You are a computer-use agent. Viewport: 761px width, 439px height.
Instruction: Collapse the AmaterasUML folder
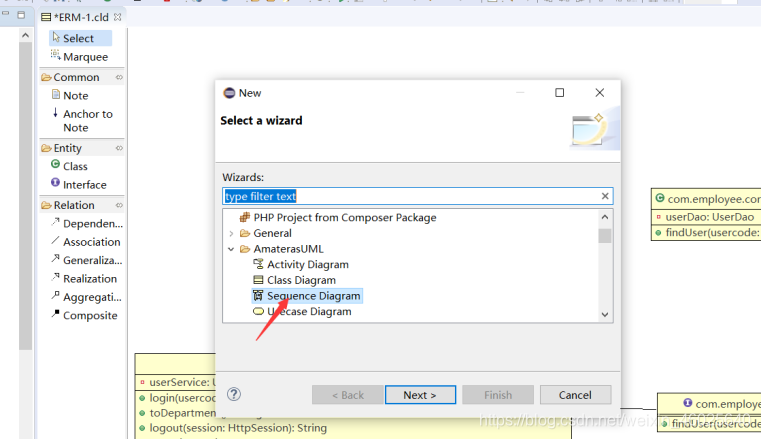click(x=231, y=249)
